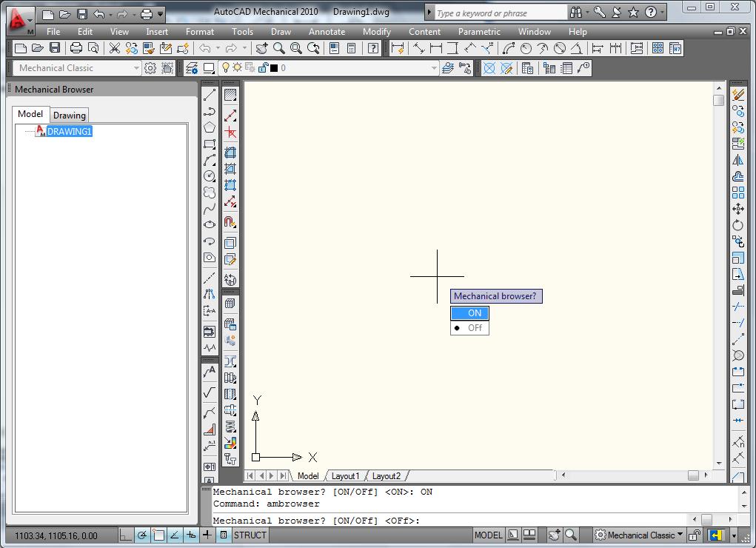Click the horizontal scrollbar thumb of drawing area
This screenshot has height=548, width=756.
point(693,475)
